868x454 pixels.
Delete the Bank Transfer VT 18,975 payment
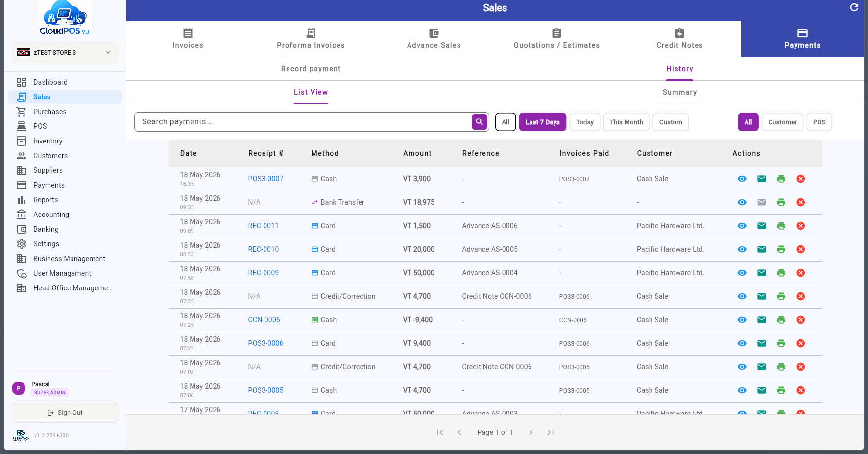click(x=801, y=202)
